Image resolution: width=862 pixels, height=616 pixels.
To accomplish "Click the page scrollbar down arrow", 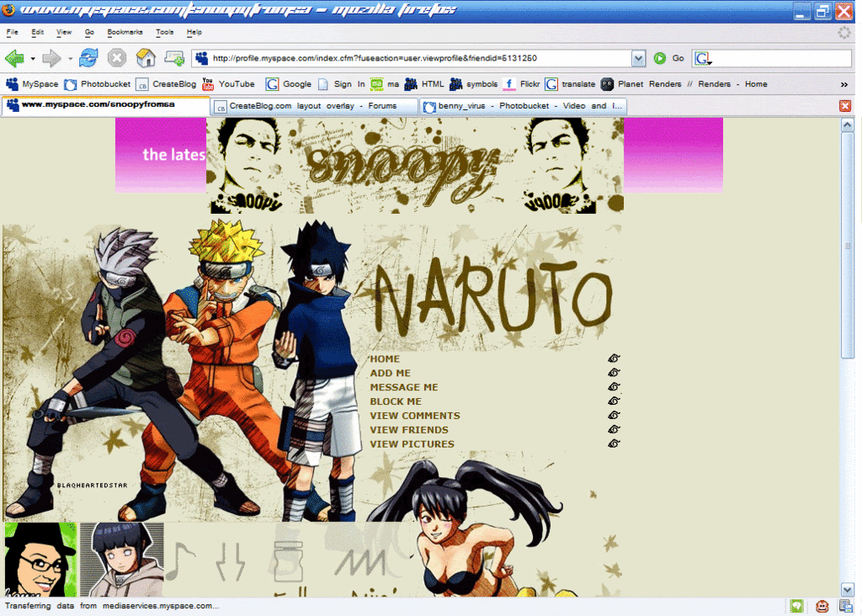I will pos(847,590).
